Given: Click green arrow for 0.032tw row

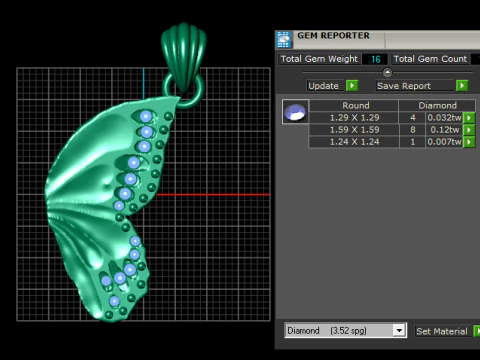Looking at the screenshot, I should click(x=469, y=118).
